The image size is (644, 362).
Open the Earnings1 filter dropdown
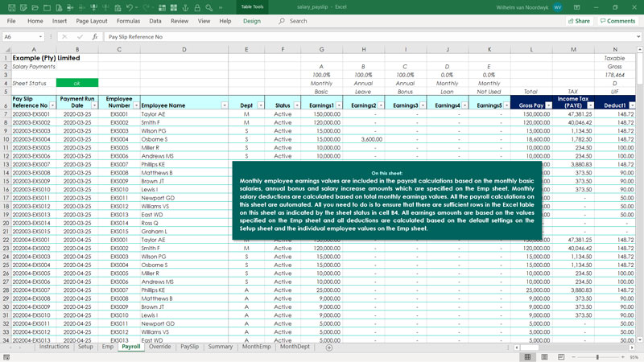[338, 105]
